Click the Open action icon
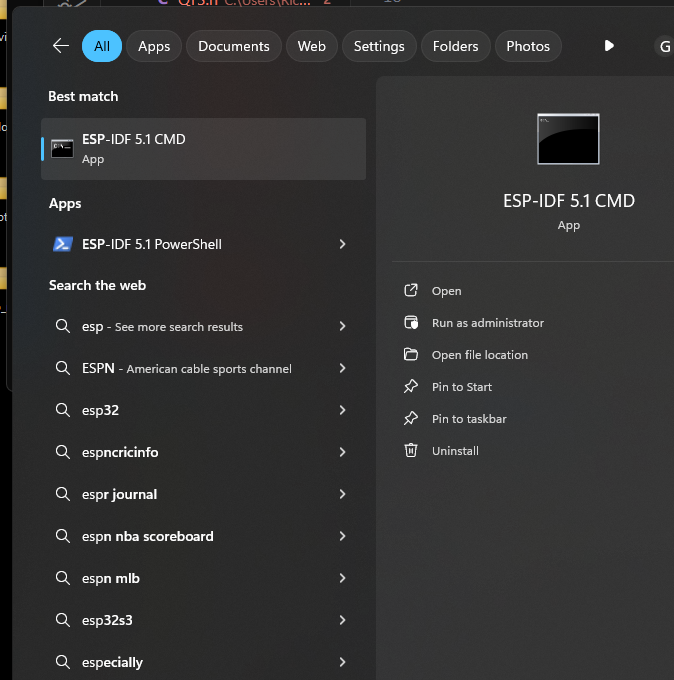This screenshot has height=680, width=674. 411,290
